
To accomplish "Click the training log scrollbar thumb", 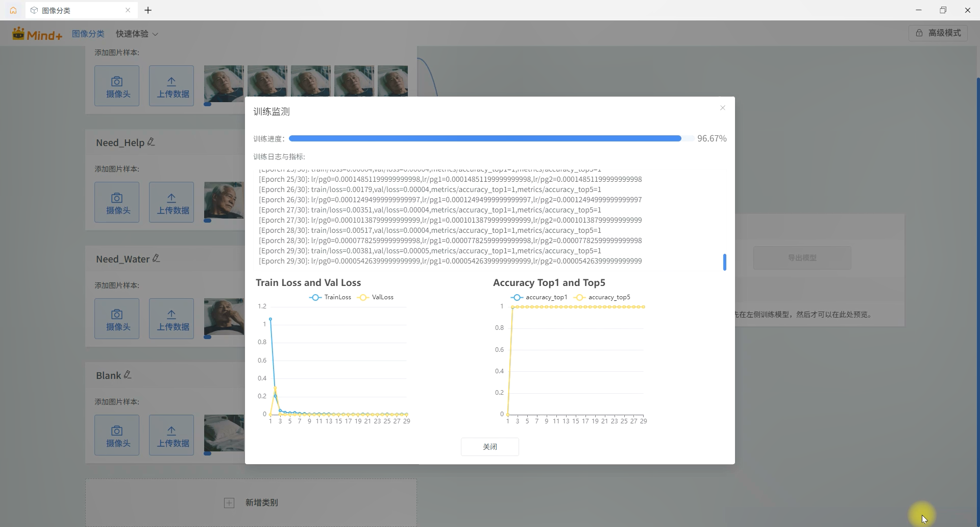I will [724, 262].
